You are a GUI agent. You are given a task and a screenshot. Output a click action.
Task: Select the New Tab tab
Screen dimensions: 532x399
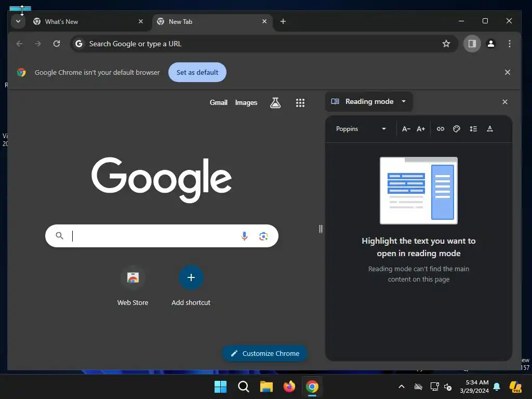click(x=212, y=22)
